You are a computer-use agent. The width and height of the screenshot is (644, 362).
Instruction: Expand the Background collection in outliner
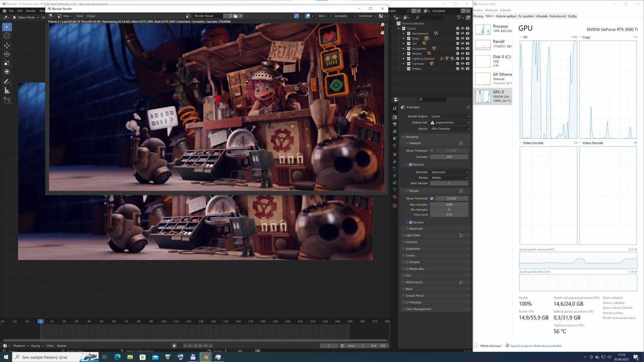pos(404,33)
